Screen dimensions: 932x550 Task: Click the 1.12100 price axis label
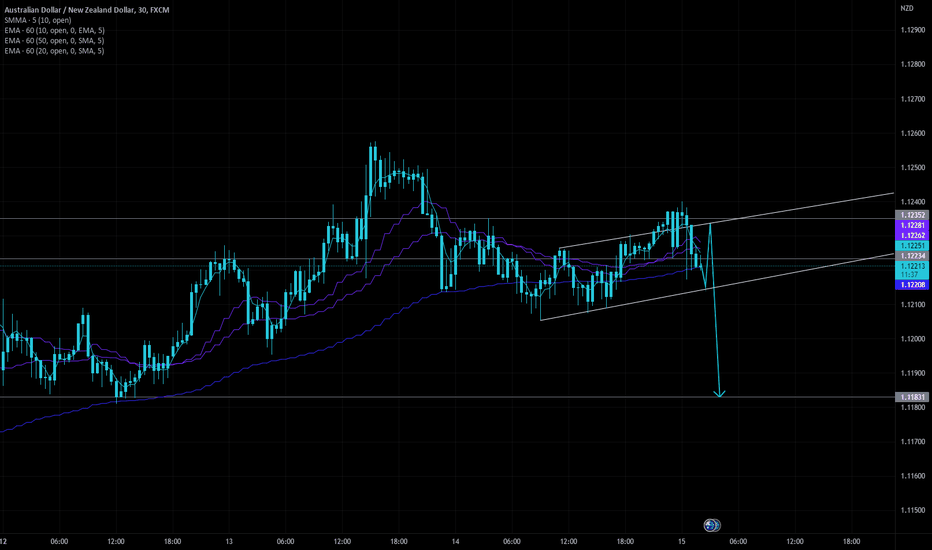[x=913, y=304]
